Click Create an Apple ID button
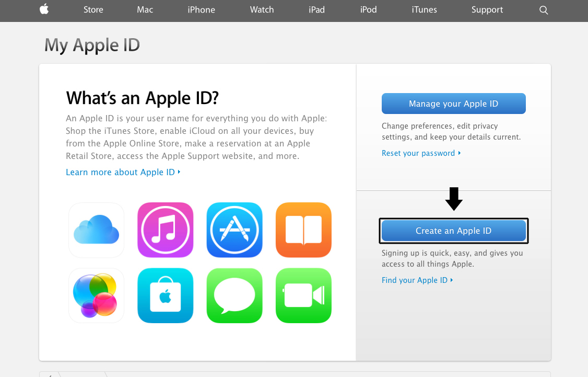 (454, 231)
